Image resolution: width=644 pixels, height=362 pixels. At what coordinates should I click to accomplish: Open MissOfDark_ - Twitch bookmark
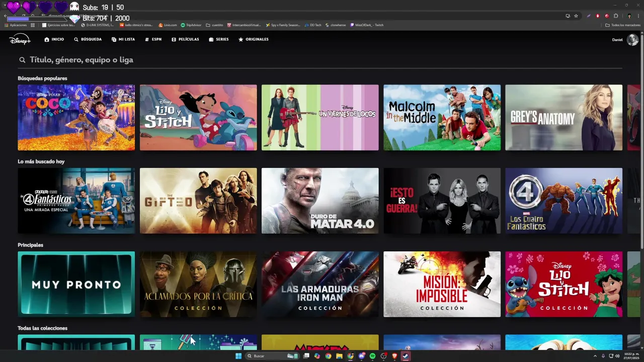[x=366, y=25]
